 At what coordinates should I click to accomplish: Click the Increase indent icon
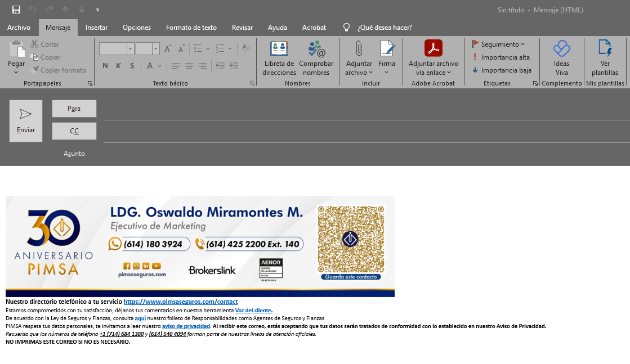234,66
